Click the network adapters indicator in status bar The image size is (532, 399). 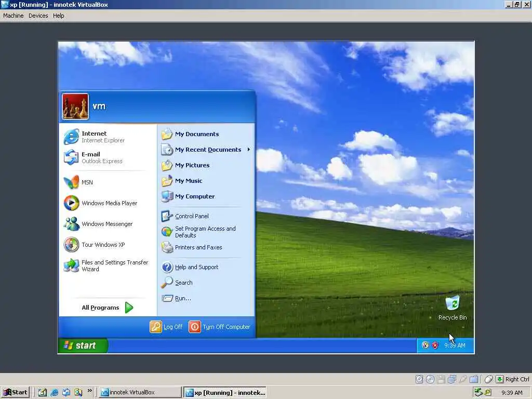(x=452, y=379)
